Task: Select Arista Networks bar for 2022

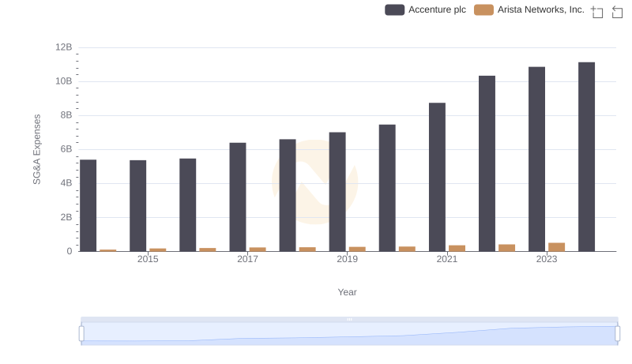Action: tap(507, 248)
